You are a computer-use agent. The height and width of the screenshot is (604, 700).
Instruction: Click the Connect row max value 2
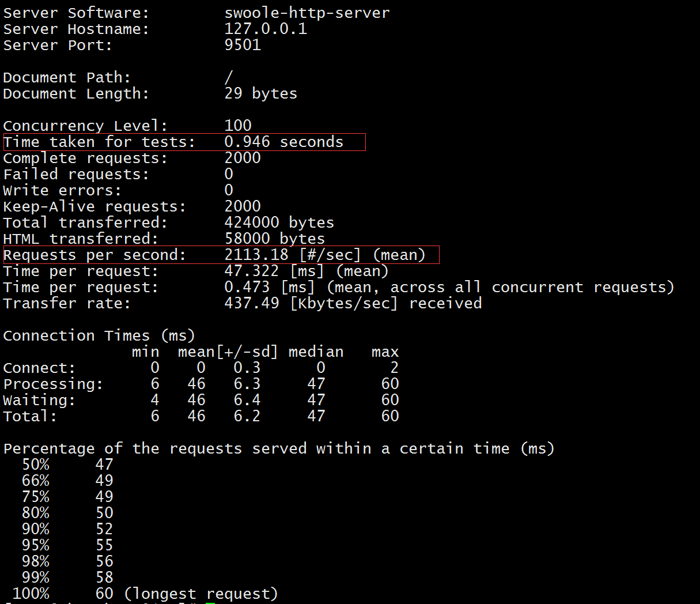coord(394,368)
